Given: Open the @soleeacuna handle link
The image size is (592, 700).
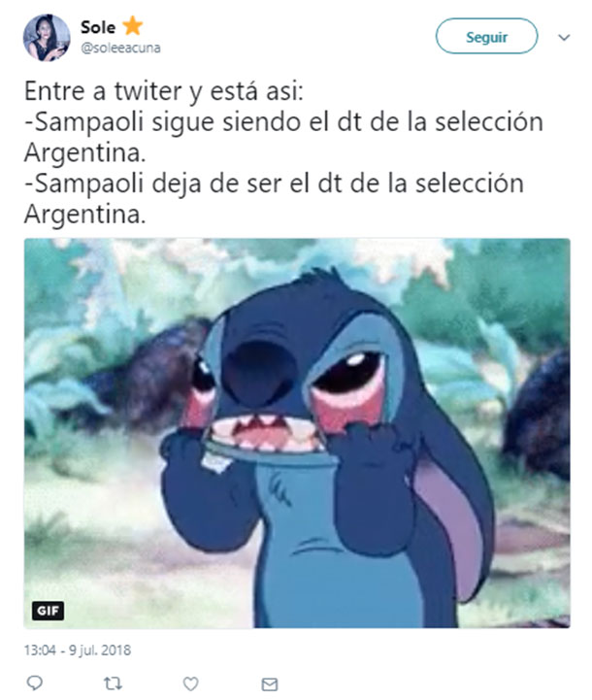Looking at the screenshot, I should pos(120,48).
